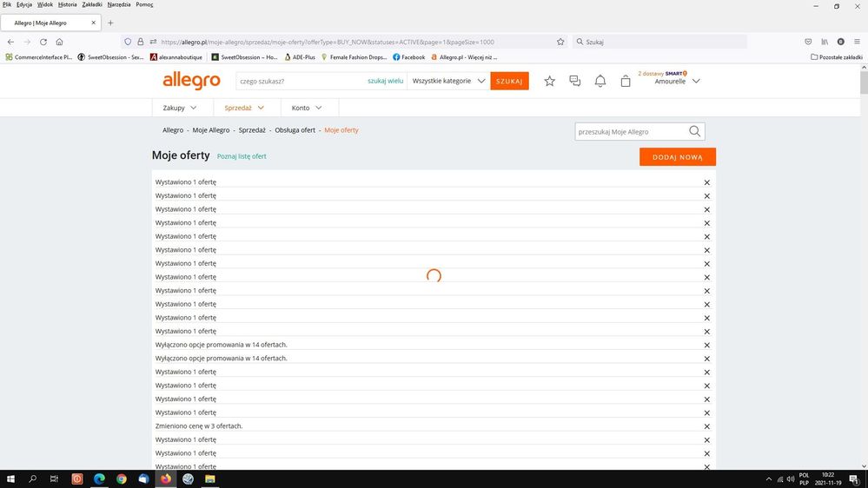This screenshot has height=488, width=868.
Task: Open the Plik menu
Action: [x=7, y=4]
